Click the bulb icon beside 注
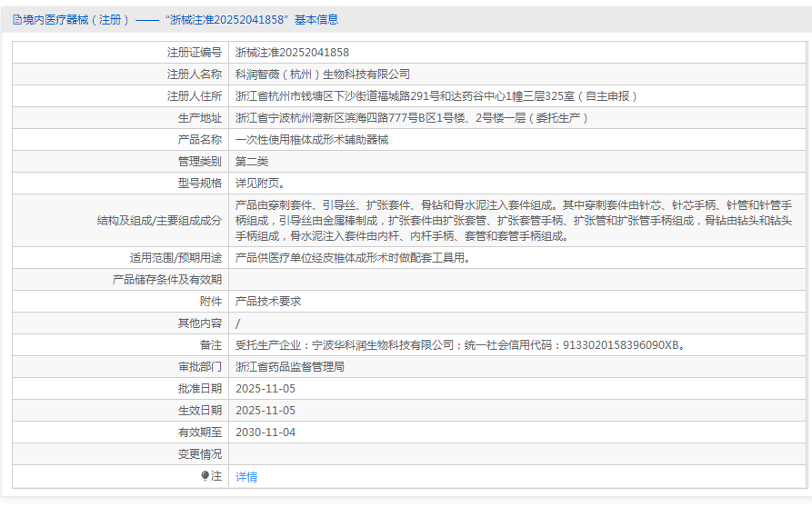 [x=206, y=475]
